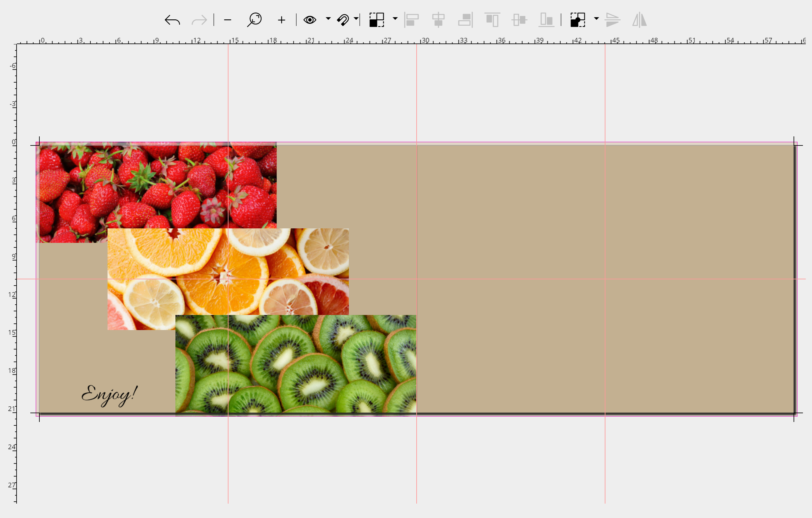This screenshot has width=812, height=518.
Task: Click the group/combine shapes icon
Action: tap(578, 20)
